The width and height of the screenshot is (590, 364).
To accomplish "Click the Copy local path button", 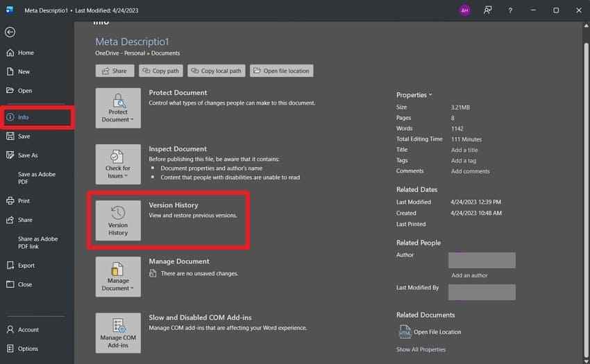I will (x=217, y=71).
